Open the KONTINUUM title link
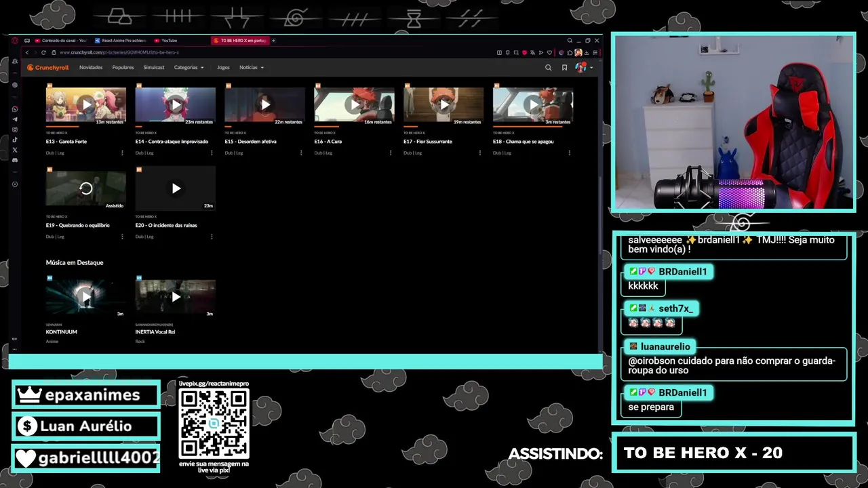This screenshot has height=488, width=868. (62, 332)
